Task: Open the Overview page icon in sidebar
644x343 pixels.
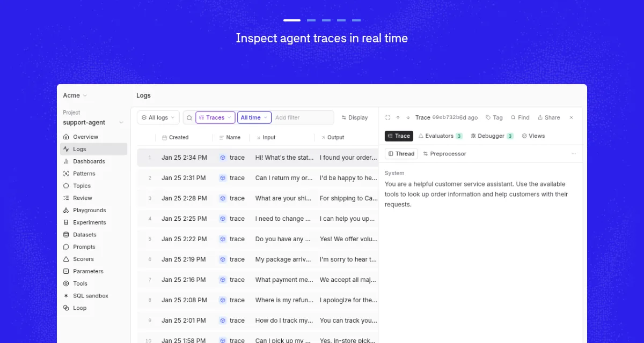Action: 66,137
